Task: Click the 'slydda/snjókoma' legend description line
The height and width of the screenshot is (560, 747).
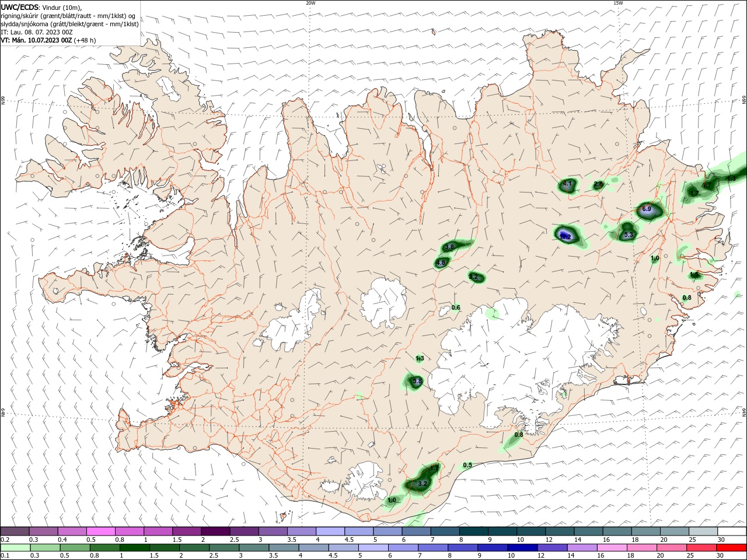Action: [x=69, y=24]
